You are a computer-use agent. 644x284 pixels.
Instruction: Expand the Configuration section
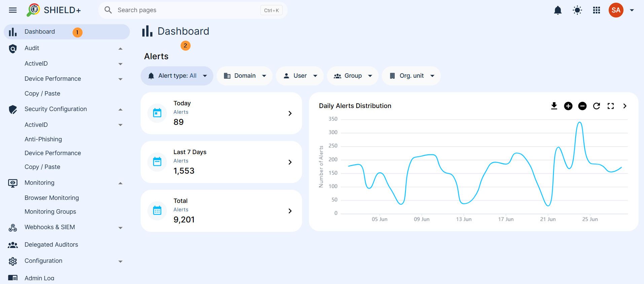click(120, 261)
